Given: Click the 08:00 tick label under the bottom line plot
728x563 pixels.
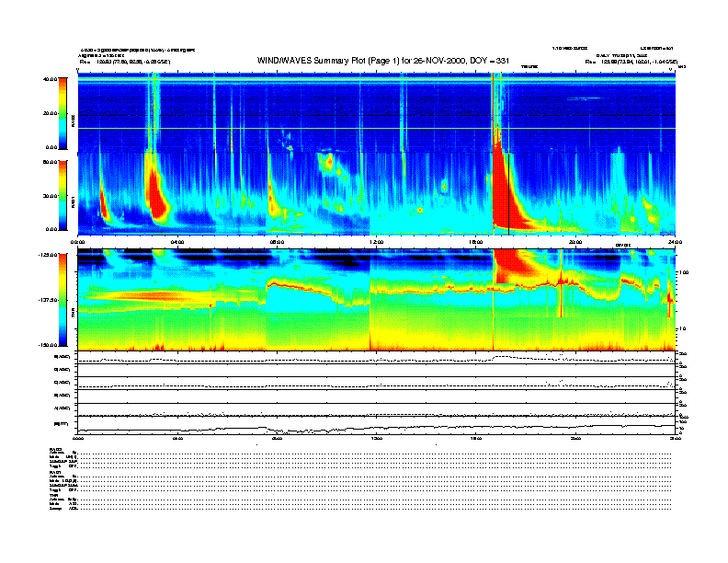Looking at the screenshot, I should coord(277,438).
